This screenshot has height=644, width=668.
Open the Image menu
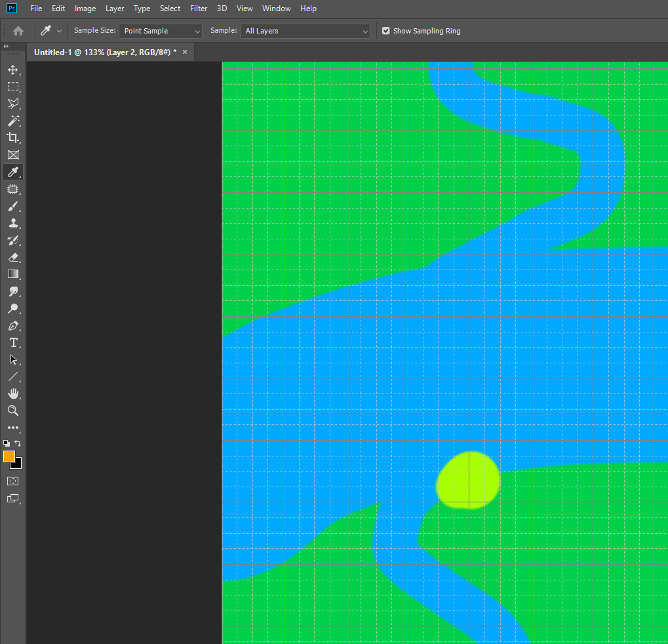(85, 9)
